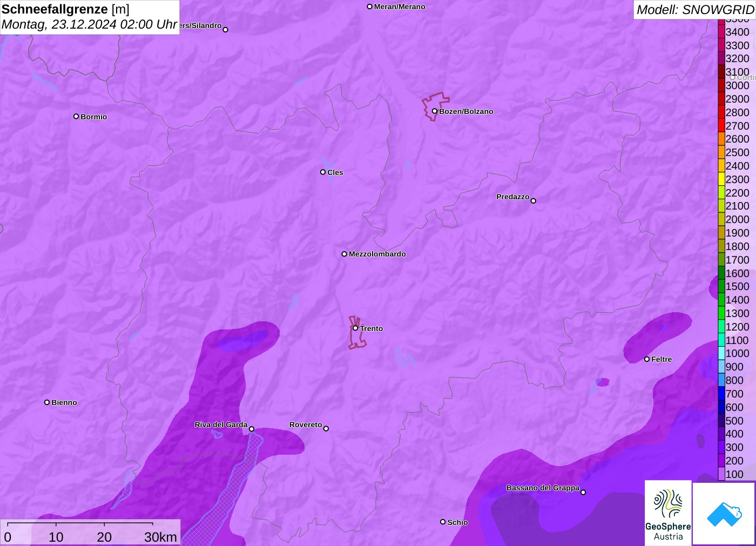Click the Bassano del Grappa location dot
Screen dimensions: 756x546
pos(583,492)
